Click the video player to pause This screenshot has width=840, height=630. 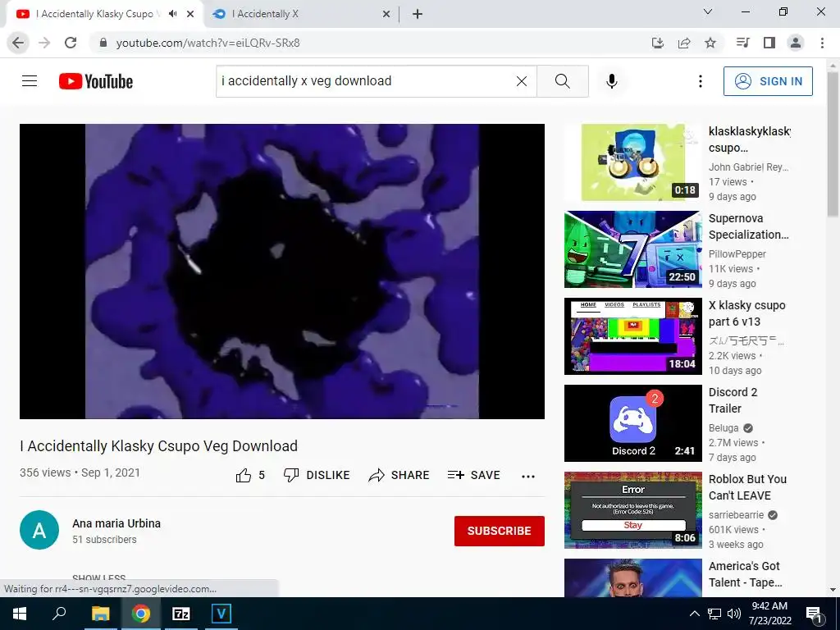click(282, 272)
